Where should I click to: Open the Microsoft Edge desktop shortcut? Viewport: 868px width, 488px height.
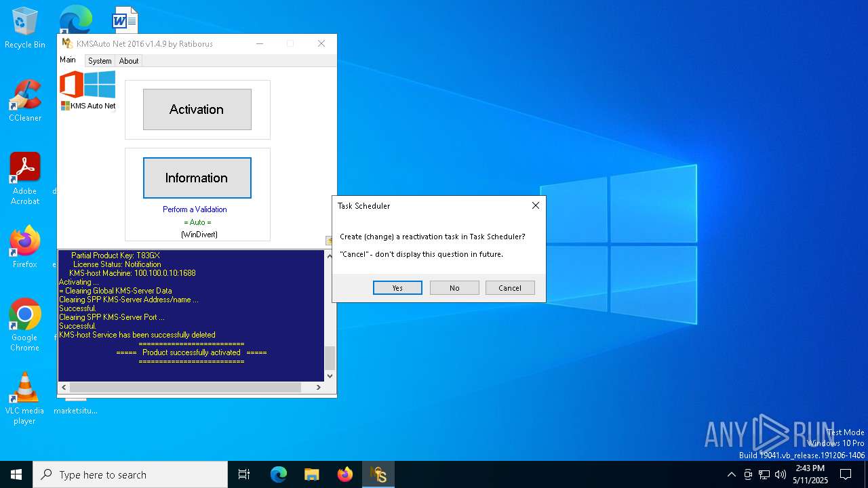tap(75, 19)
